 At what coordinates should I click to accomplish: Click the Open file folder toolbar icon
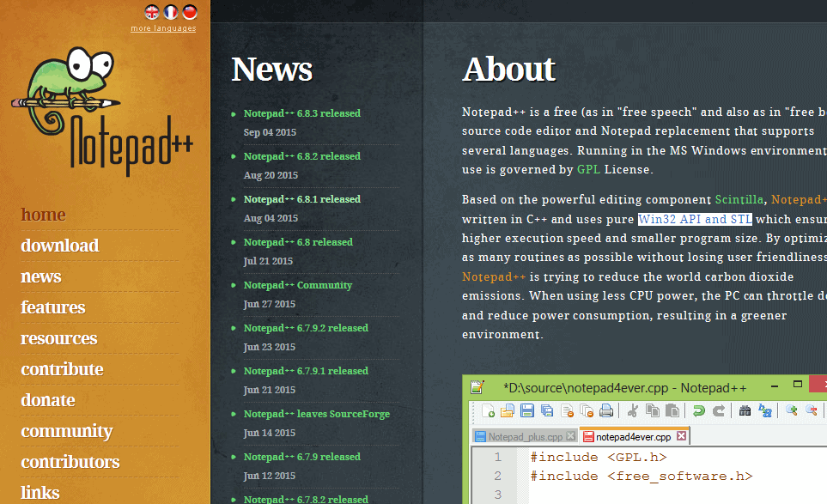click(x=508, y=410)
